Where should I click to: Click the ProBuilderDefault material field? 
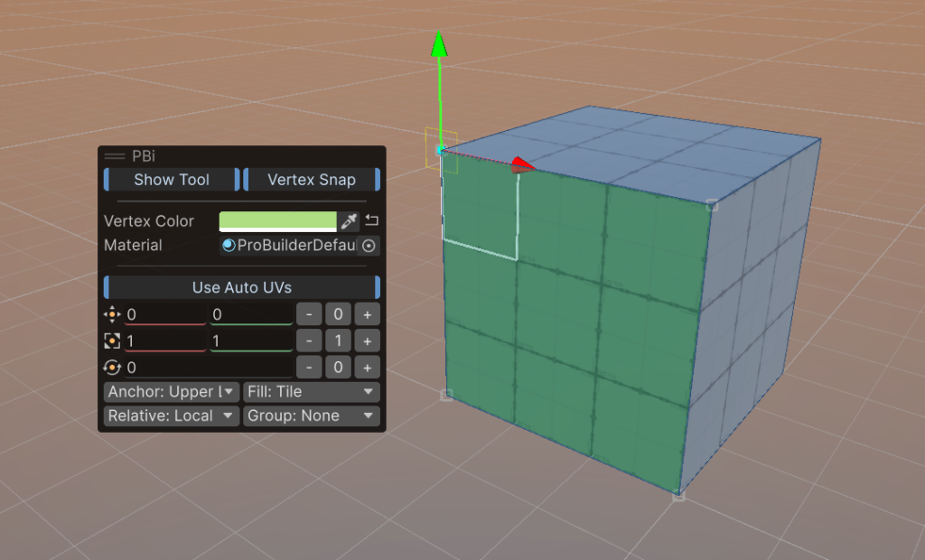pyautogui.click(x=288, y=246)
